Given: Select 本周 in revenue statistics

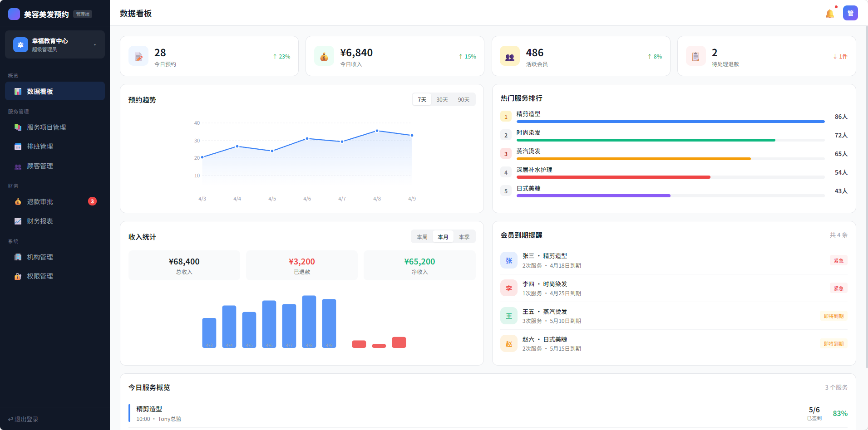Looking at the screenshot, I should tap(422, 237).
